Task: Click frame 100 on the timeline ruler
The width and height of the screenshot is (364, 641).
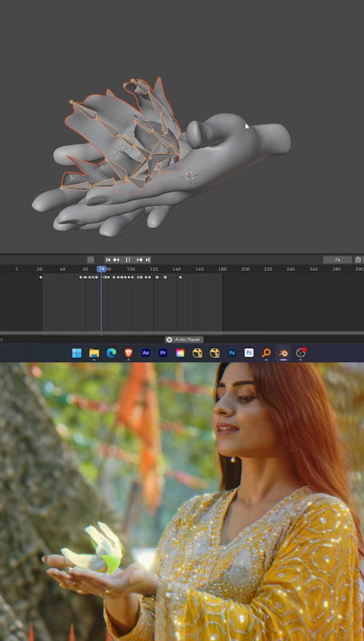Action: [131, 269]
